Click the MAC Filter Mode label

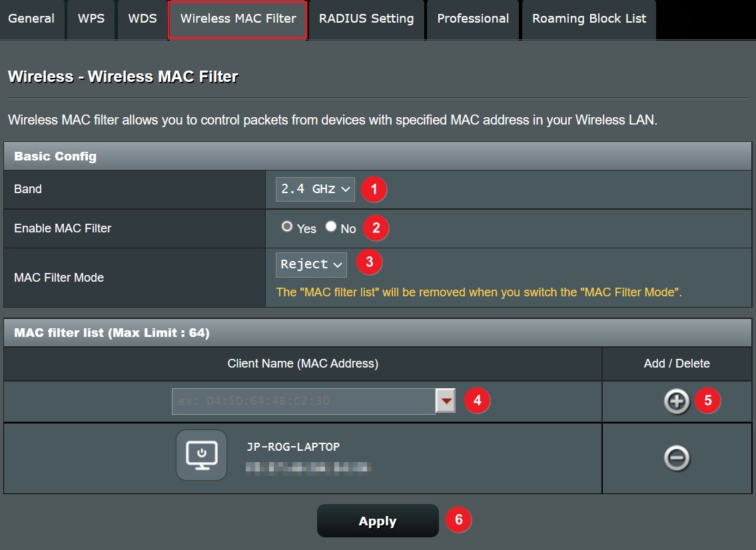pos(59,278)
